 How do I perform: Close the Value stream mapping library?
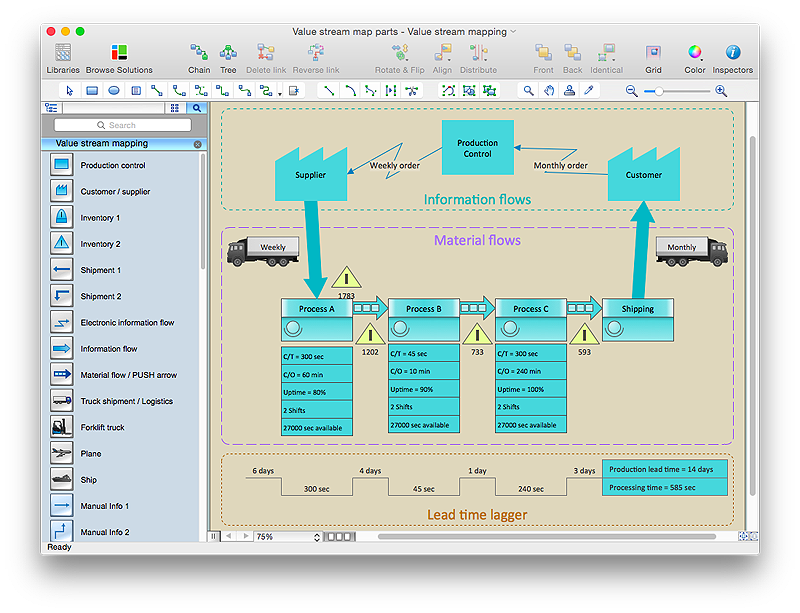(x=197, y=144)
